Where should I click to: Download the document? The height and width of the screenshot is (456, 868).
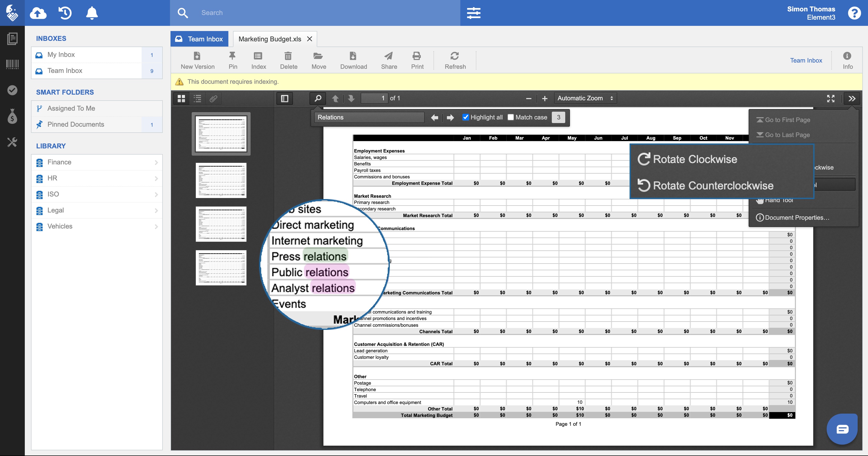point(353,60)
